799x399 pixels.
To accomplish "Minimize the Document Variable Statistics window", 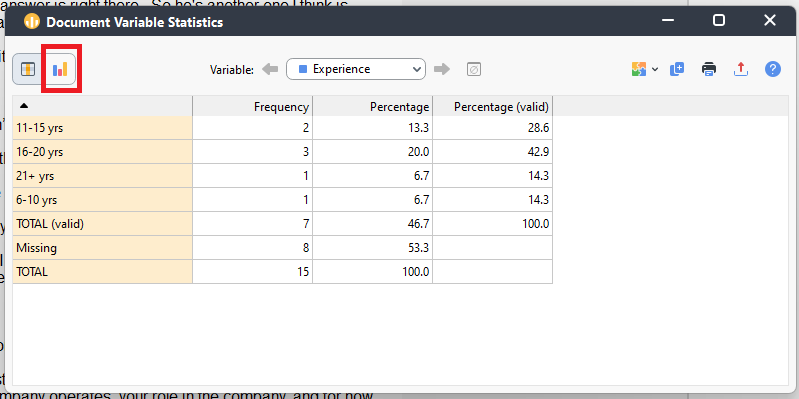I will (668, 21).
